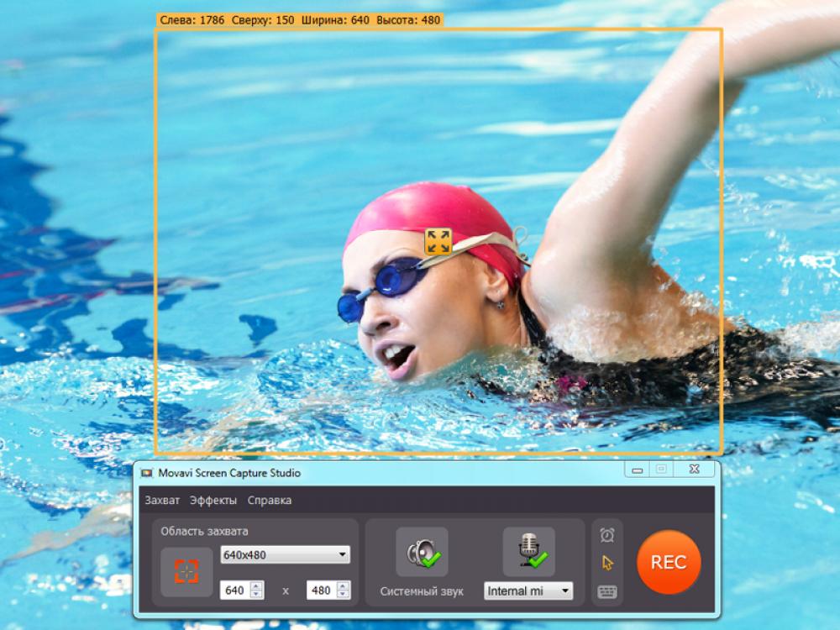Open the alarm clock recording scheduler icon
The image size is (840, 630).
[x=606, y=534]
